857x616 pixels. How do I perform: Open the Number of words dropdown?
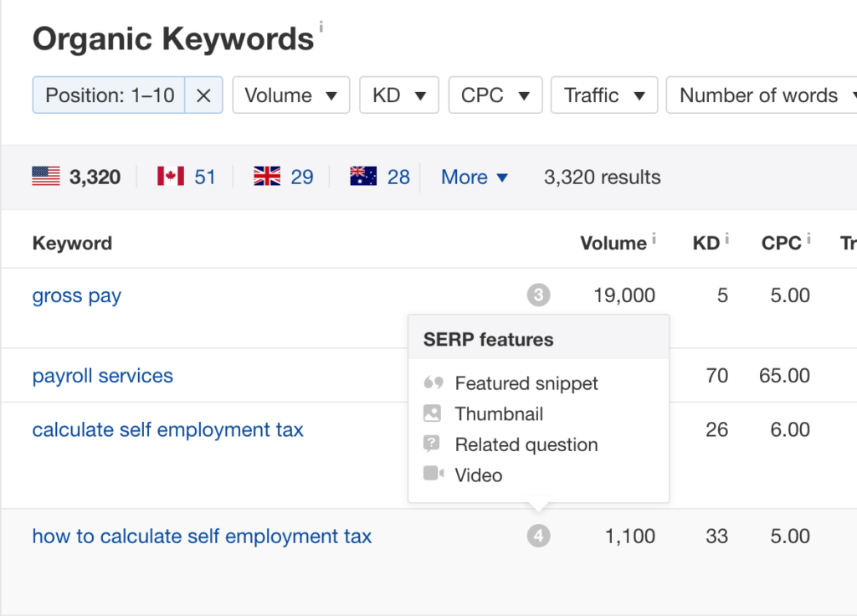pos(762,95)
